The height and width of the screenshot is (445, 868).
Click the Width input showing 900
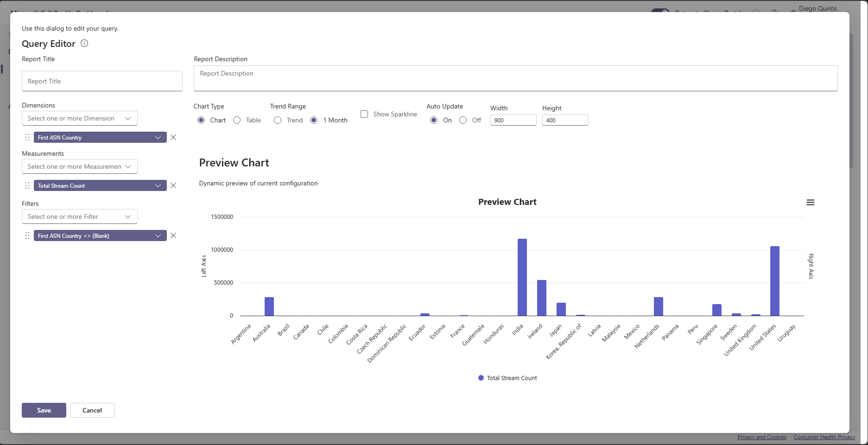[x=513, y=120]
